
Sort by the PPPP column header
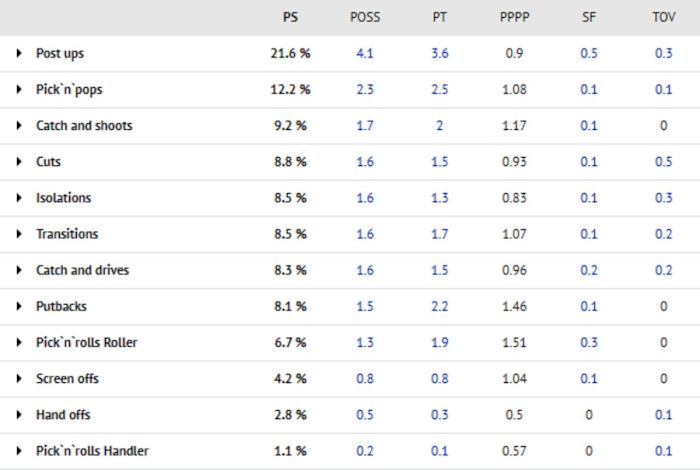point(514,18)
